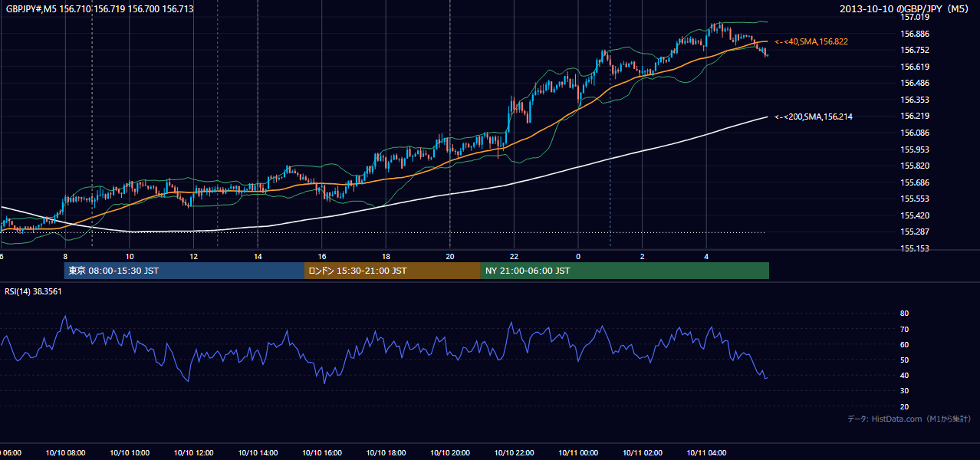Click the RSI scale value 40
This screenshot has width=980, height=460.
[x=905, y=376]
